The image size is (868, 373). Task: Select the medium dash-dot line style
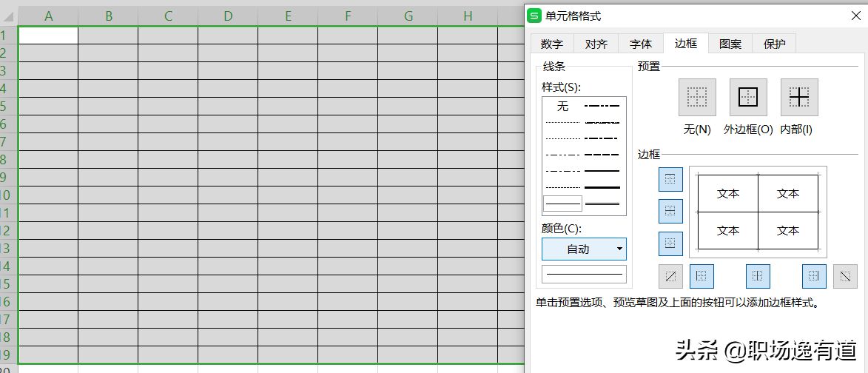[602, 138]
